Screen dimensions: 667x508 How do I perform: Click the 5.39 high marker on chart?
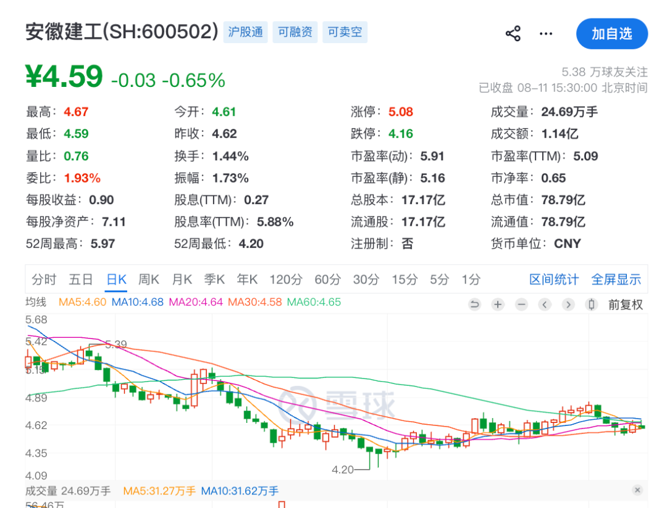116,344
